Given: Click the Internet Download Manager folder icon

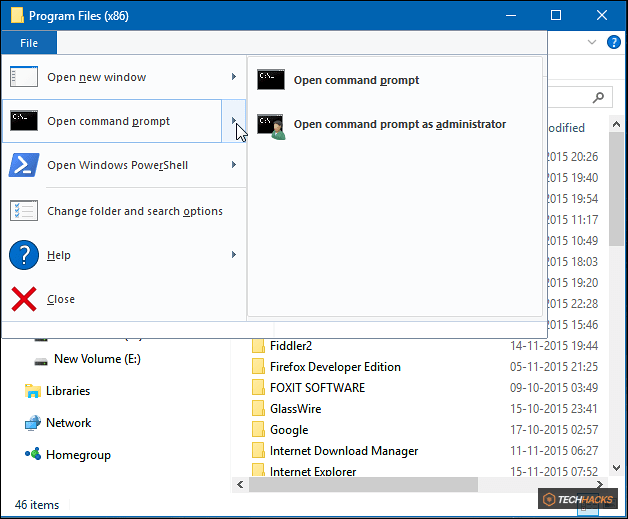Looking at the screenshot, I should point(258,451).
